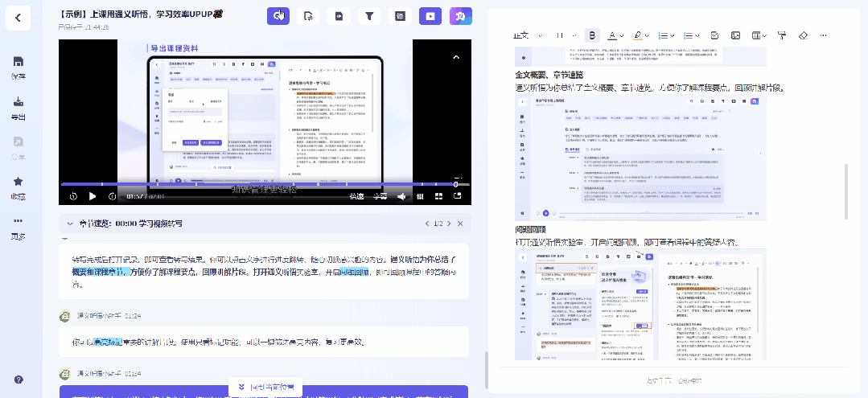
Task: Click the share (分享) icon in sidebar
Action: pos(19,142)
